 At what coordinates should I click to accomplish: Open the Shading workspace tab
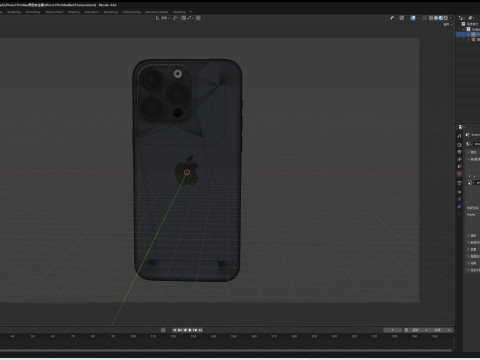pyautogui.click(x=74, y=12)
